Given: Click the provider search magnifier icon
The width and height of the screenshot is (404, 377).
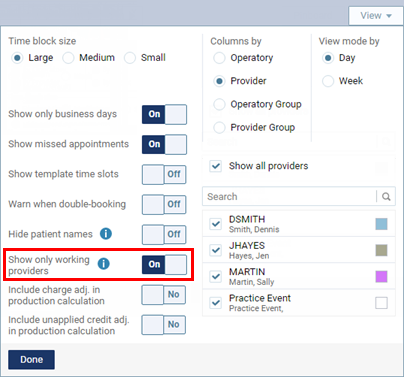Looking at the screenshot, I should tap(386, 197).
